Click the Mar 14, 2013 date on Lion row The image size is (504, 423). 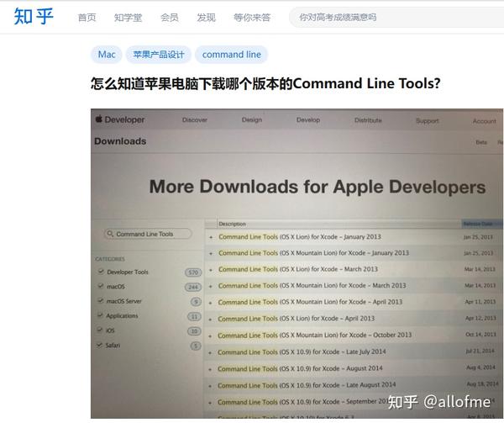click(480, 269)
